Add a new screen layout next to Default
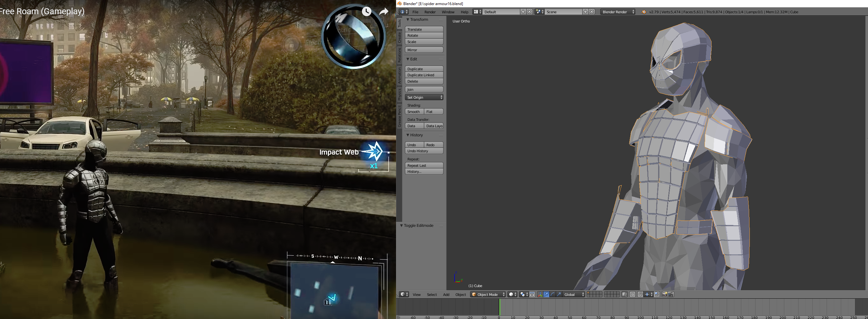This screenshot has width=868, height=319. point(523,12)
